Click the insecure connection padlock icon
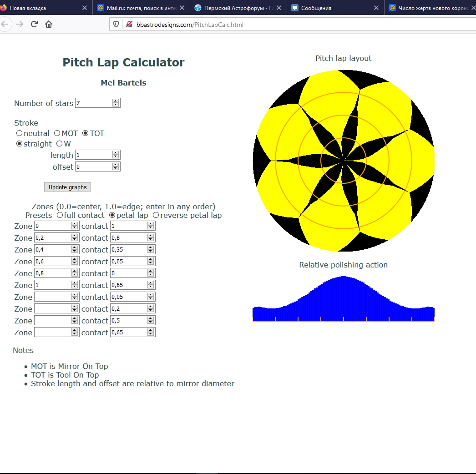This screenshot has width=476, height=474. (x=129, y=25)
